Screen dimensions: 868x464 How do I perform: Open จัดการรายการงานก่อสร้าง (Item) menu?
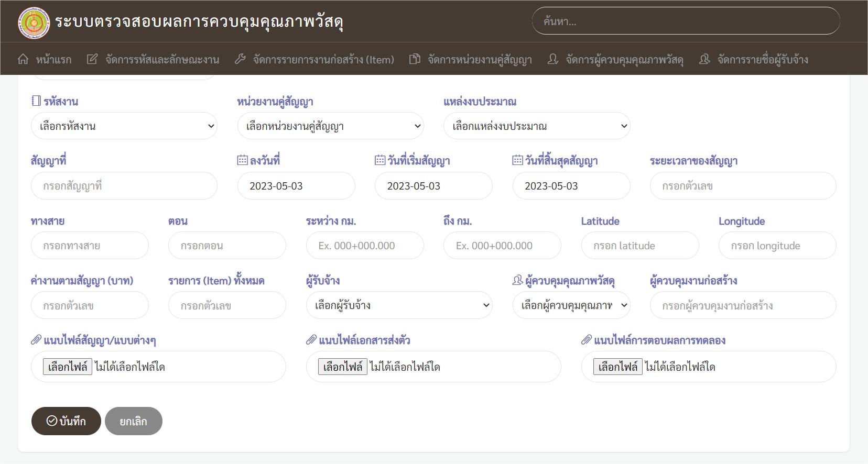tap(323, 60)
